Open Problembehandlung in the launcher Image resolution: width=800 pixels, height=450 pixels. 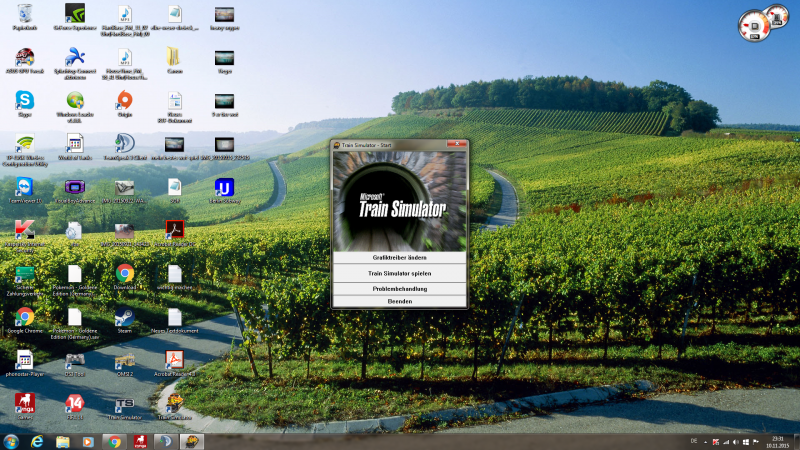point(399,289)
